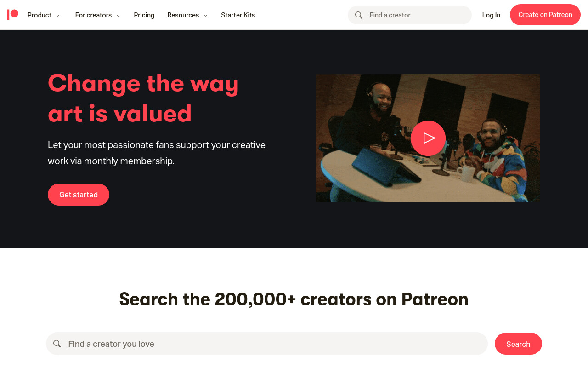The image size is (588, 368).
Task: Open the Starter Kits link
Action: click(238, 15)
